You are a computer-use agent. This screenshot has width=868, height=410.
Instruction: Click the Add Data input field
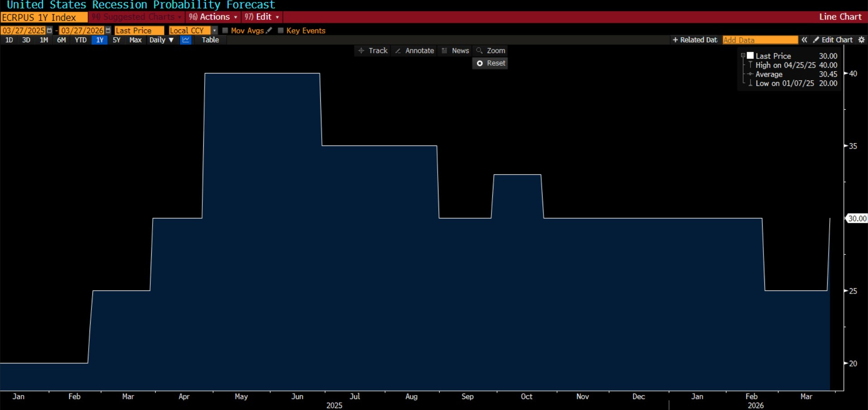tap(760, 40)
